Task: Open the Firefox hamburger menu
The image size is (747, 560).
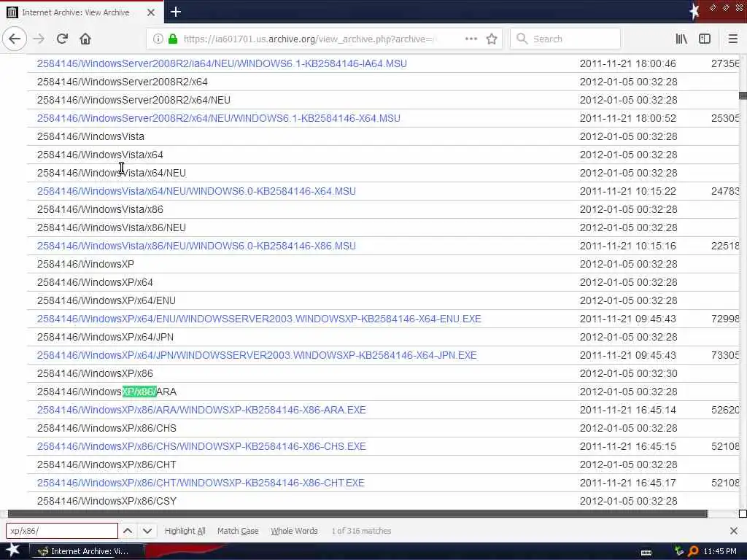Action: (732, 39)
